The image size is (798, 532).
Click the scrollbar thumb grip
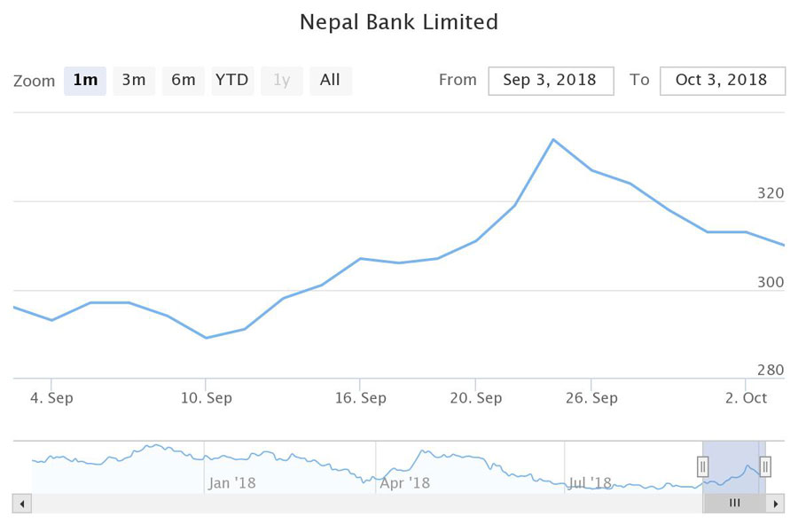[734, 504]
